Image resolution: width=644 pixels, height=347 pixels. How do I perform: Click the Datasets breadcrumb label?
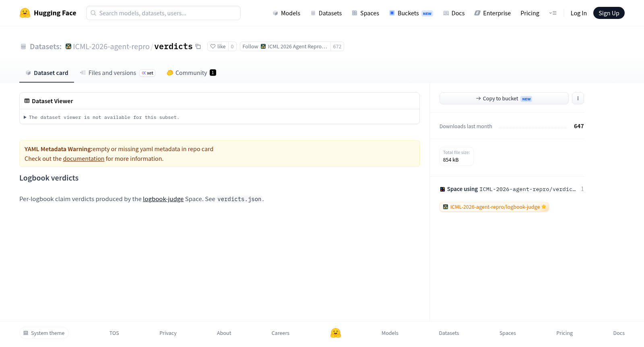45,46
